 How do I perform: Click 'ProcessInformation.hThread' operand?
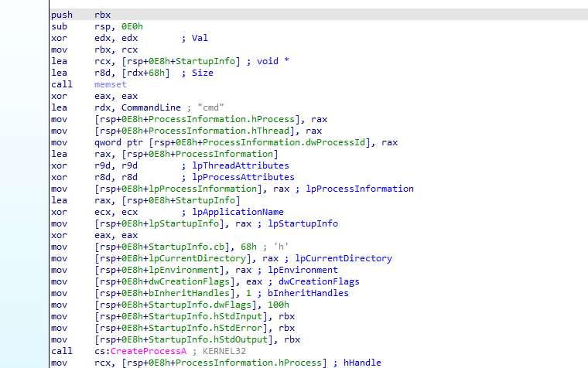click(x=219, y=131)
